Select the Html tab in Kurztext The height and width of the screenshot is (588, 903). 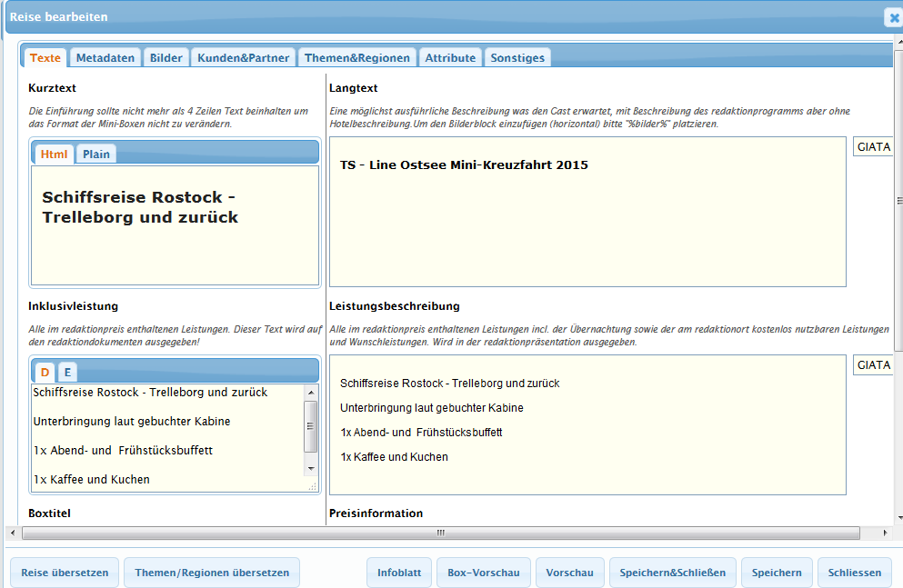(x=55, y=154)
